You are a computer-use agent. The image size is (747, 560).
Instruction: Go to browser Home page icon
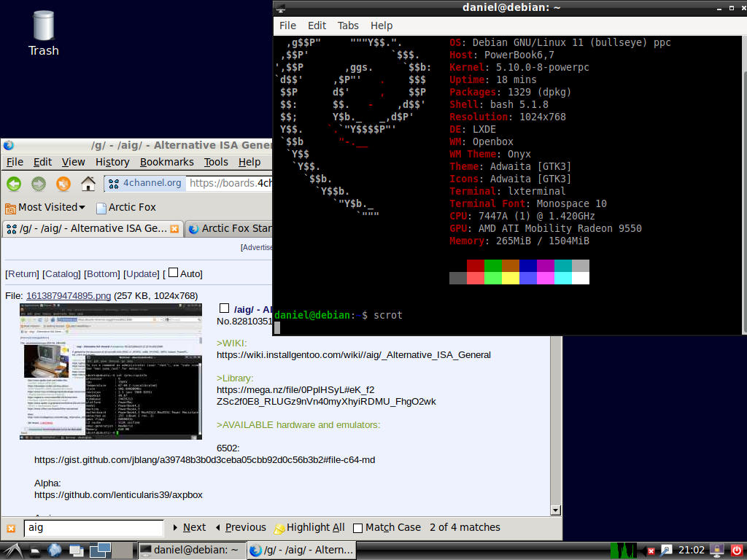coord(88,183)
